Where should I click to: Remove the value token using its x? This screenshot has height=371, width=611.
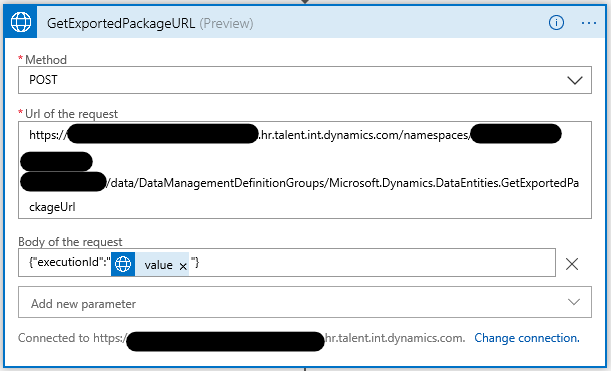tap(183, 266)
